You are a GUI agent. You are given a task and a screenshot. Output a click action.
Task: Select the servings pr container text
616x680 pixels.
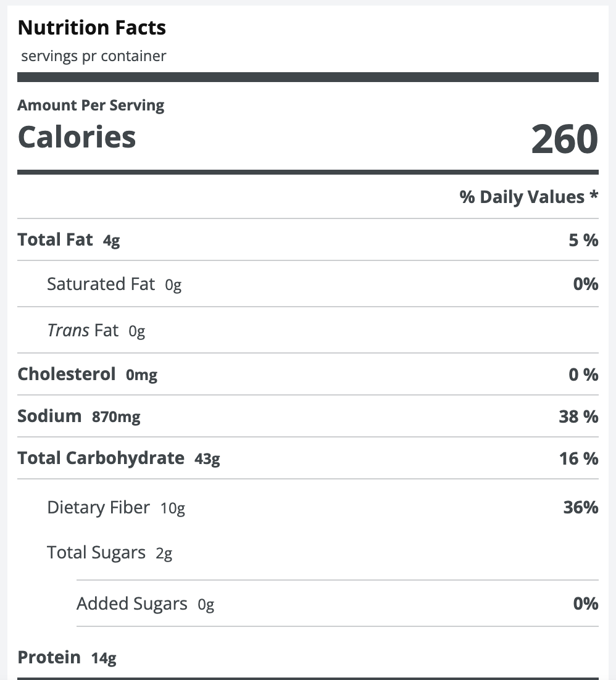(94, 56)
